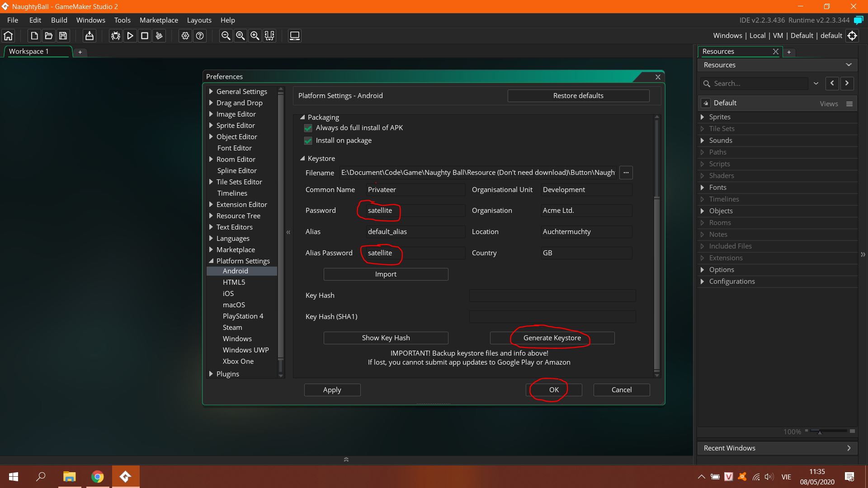The width and height of the screenshot is (868, 488).
Task: Click the Home start page icon
Action: coord(9,36)
